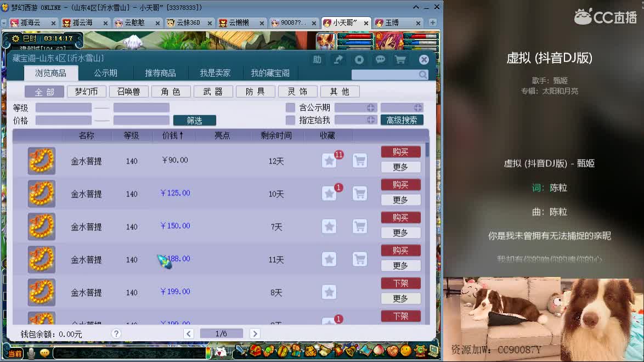Click 更多 for the ¥150.00 item
The height and width of the screenshot is (362, 644).
[401, 233]
